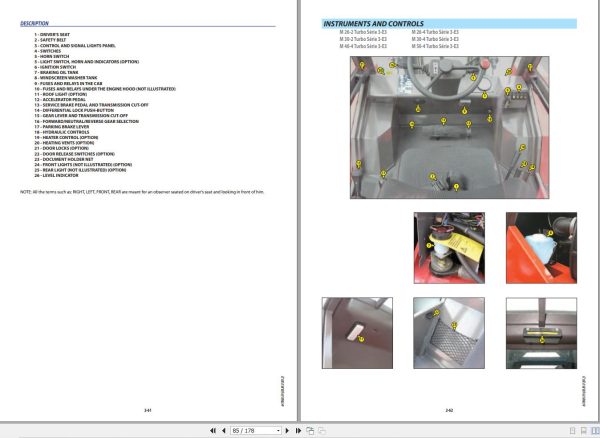600x438 pixels.
Task: Jump to the last page
Action: (x=298, y=431)
